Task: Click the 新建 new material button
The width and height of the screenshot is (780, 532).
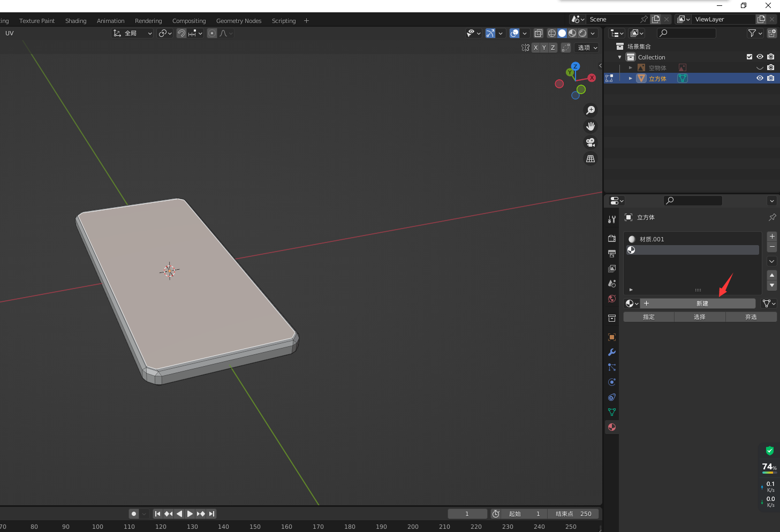Action: (x=702, y=303)
